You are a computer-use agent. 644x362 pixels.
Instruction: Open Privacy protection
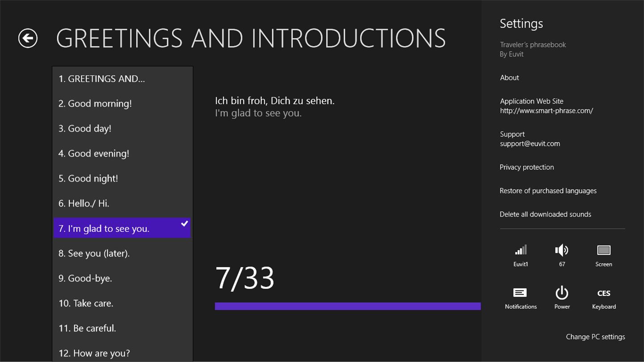(x=527, y=167)
